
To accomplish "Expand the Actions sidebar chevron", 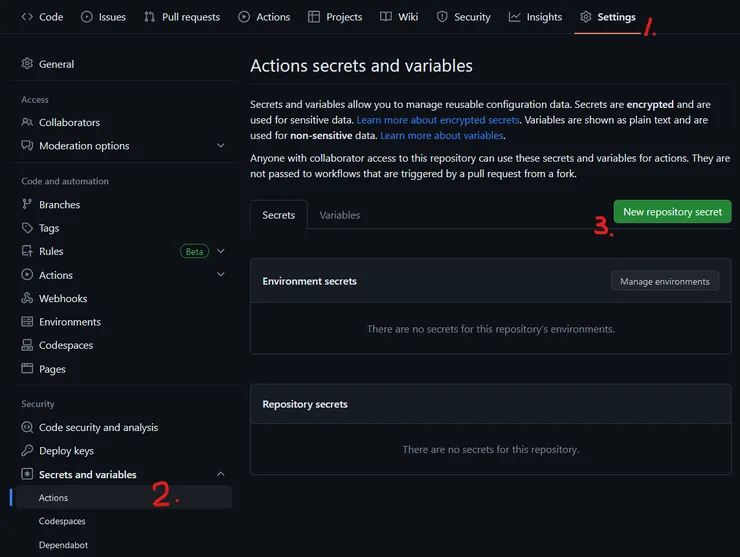I will click(221, 275).
